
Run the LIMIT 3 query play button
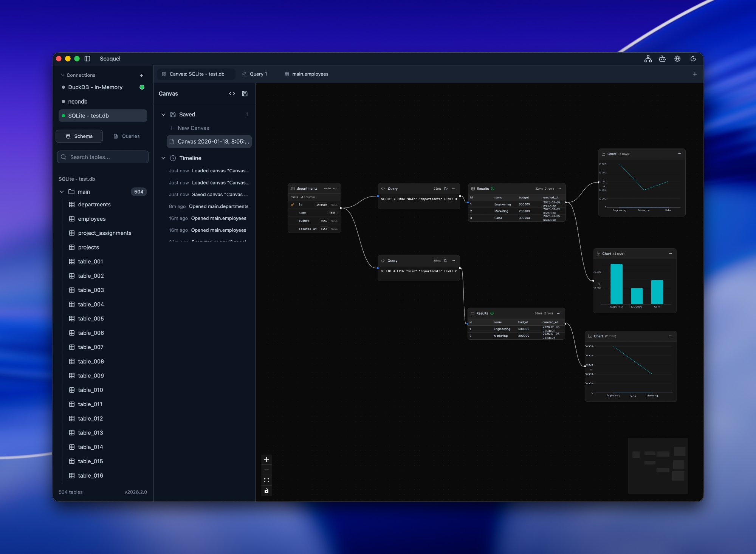(x=446, y=189)
